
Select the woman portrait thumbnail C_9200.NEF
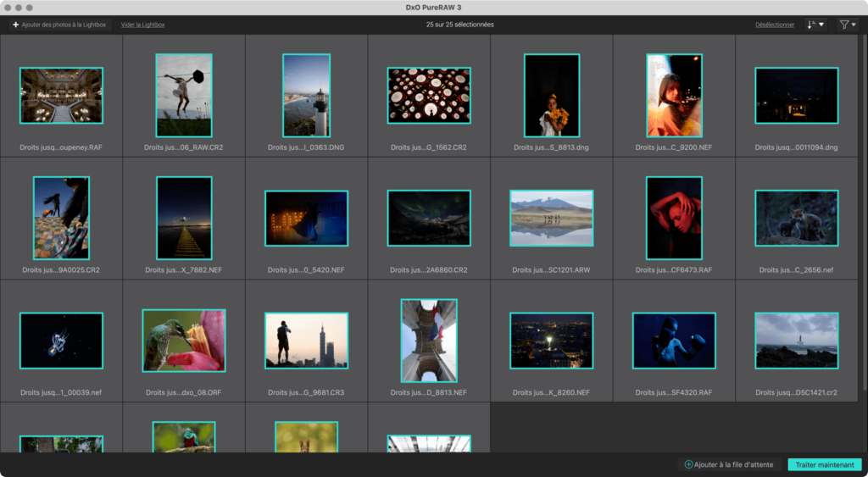pyautogui.click(x=674, y=96)
